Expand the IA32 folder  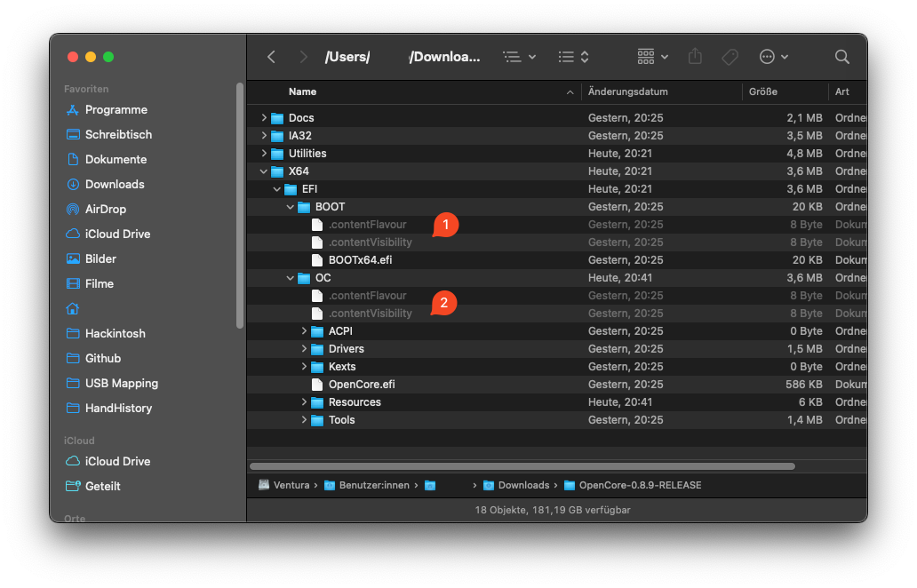[x=264, y=136]
